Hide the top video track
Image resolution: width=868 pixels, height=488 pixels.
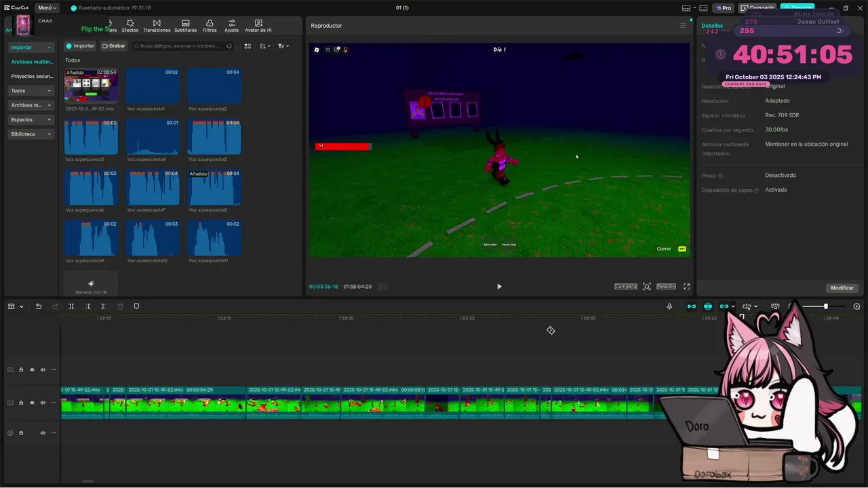click(32, 370)
